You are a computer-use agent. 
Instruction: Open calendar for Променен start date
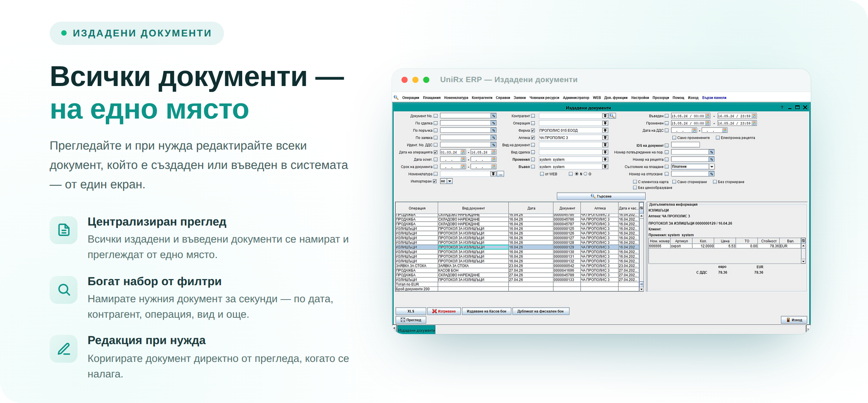[707, 123]
